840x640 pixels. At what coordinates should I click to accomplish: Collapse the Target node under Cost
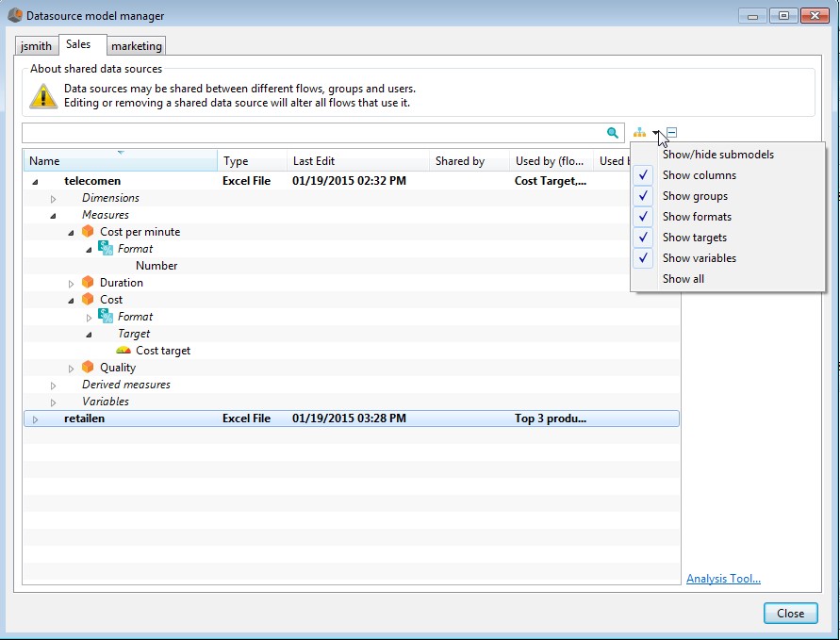coord(89,335)
